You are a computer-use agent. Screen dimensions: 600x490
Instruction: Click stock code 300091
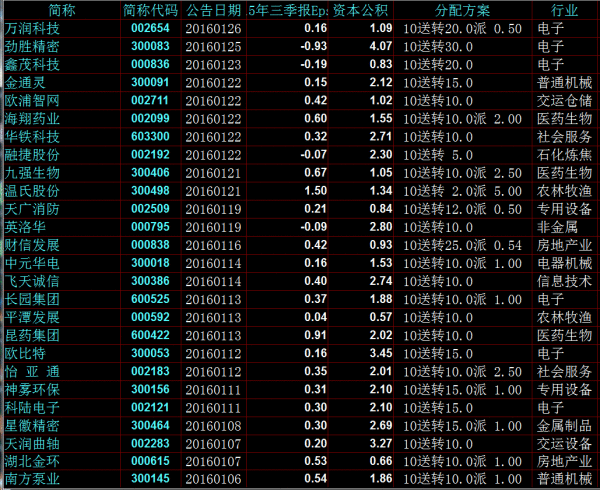coord(150,82)
